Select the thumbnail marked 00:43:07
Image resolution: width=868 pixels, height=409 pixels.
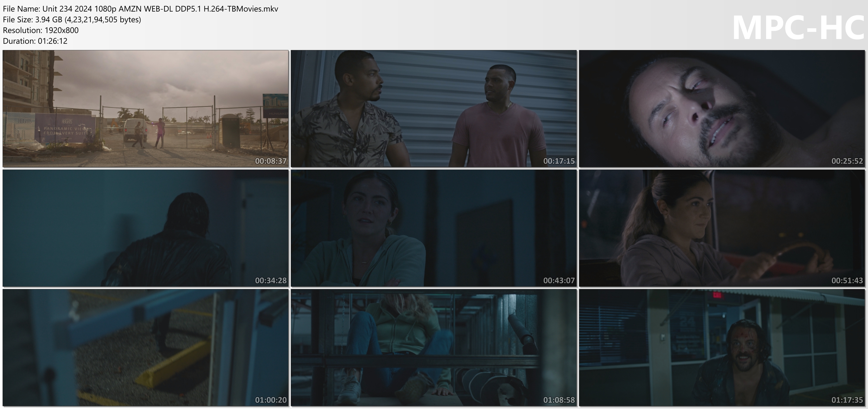click(x=434, y=228)
